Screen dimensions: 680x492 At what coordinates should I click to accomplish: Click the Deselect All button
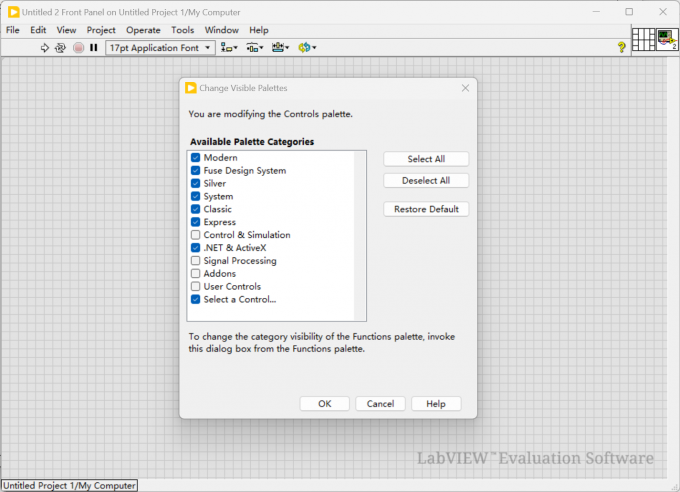pos(426,180)
